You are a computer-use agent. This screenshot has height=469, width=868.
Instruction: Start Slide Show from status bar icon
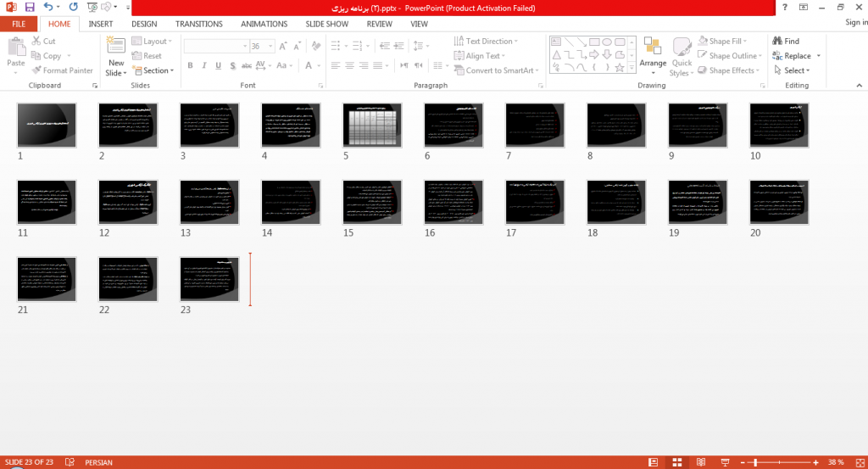[725, 462]
